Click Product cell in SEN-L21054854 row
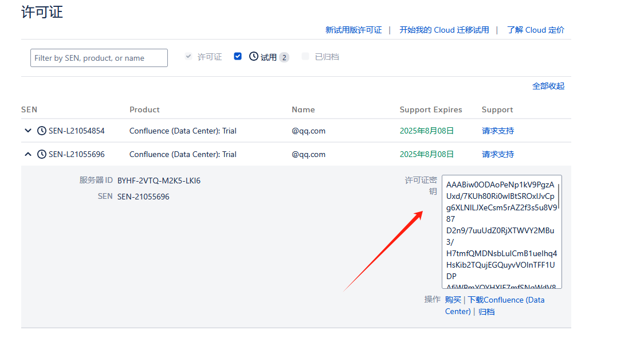This screenshot has height=345, width=644. click(183, 131)
